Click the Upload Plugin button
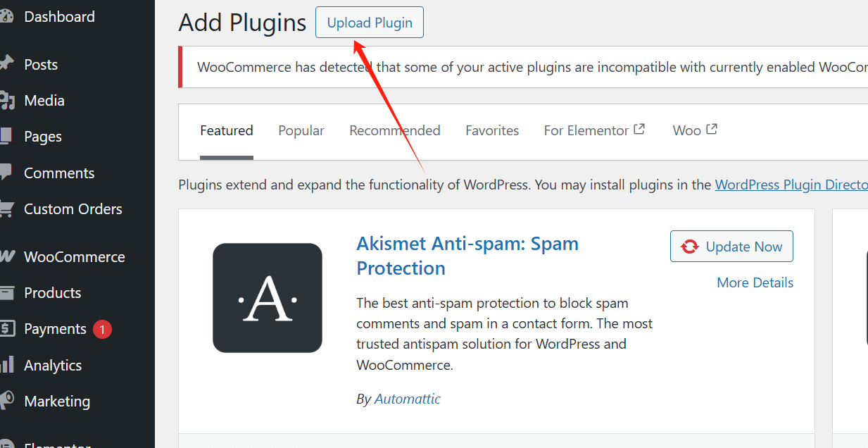The image size is (868, 448). [x=370, y=23]
